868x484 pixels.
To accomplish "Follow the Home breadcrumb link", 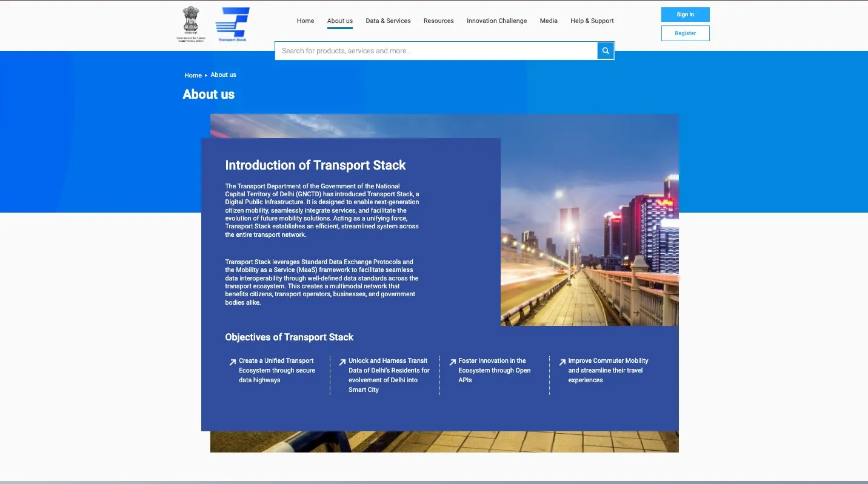I will click(193, 75).
